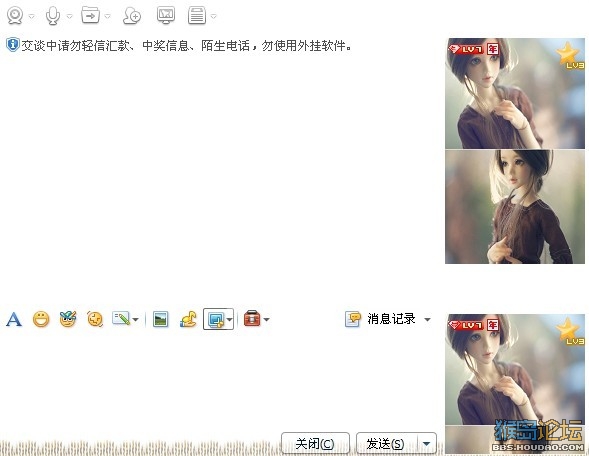Expand the screen capture options arrow
589x456 pixels.
click(229, 320)
